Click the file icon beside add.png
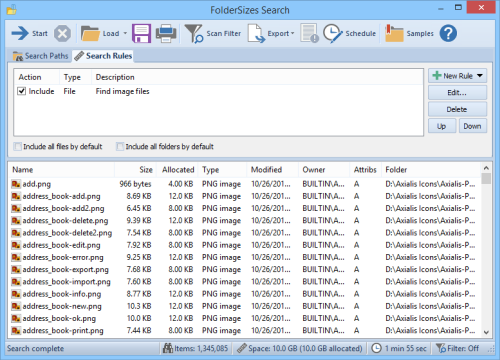Image resolution: width=500 pixels, height=360 pixels. [16, 184]
